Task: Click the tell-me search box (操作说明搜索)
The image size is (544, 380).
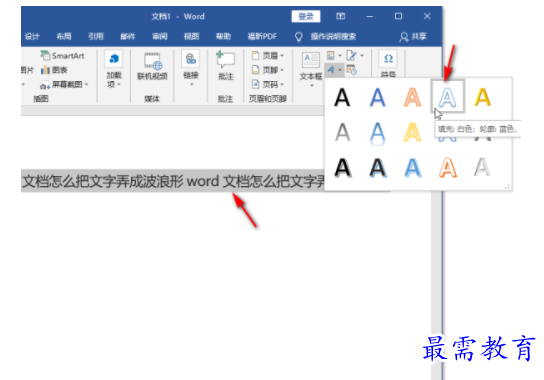Action: tap(333, 36)
